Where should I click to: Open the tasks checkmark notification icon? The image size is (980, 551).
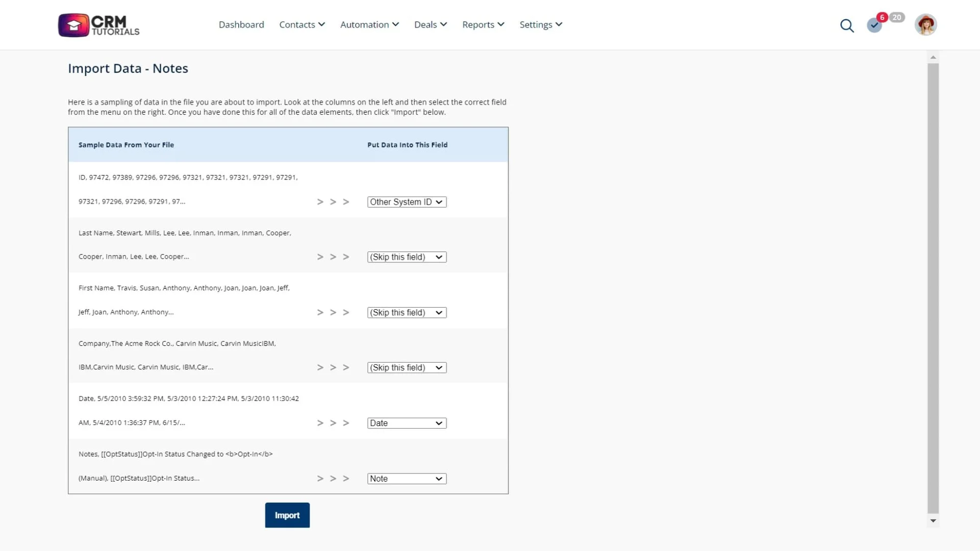point(874,26)
